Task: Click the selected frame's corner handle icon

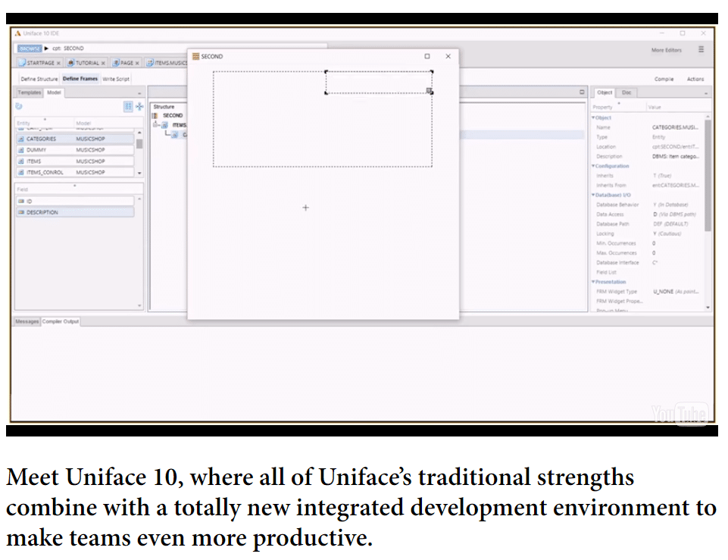Action: 429,91
